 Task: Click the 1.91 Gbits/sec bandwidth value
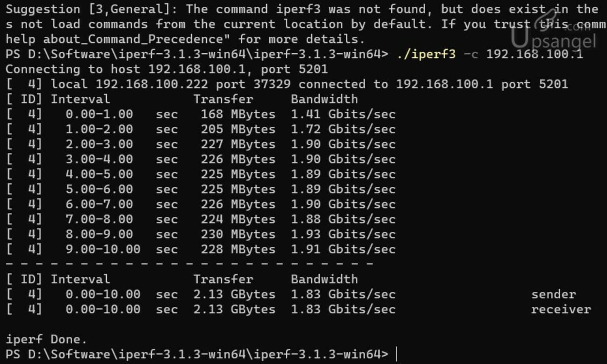coord(343,249)
